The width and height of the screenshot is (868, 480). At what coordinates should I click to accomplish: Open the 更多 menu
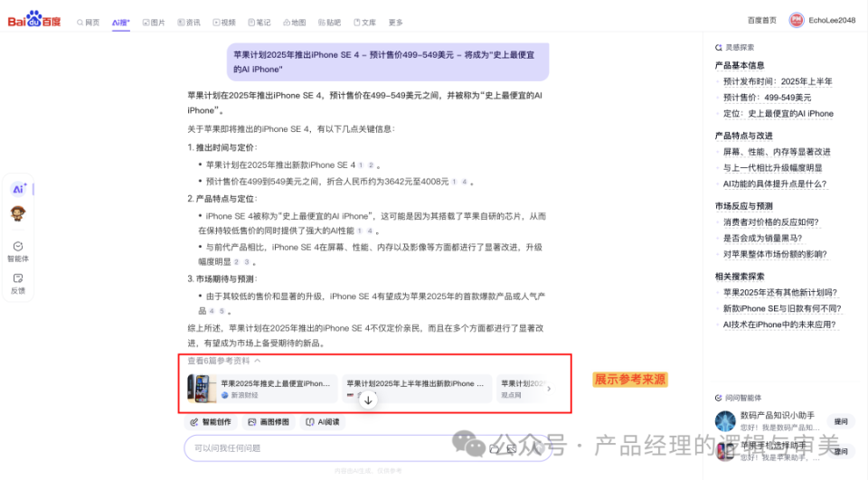click(395, 23)
